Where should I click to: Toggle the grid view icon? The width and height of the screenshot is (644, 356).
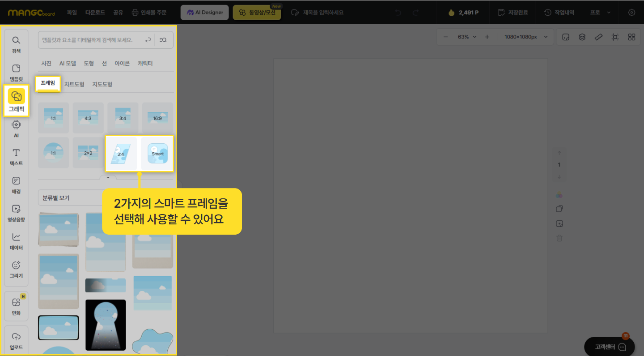point(631,37)
